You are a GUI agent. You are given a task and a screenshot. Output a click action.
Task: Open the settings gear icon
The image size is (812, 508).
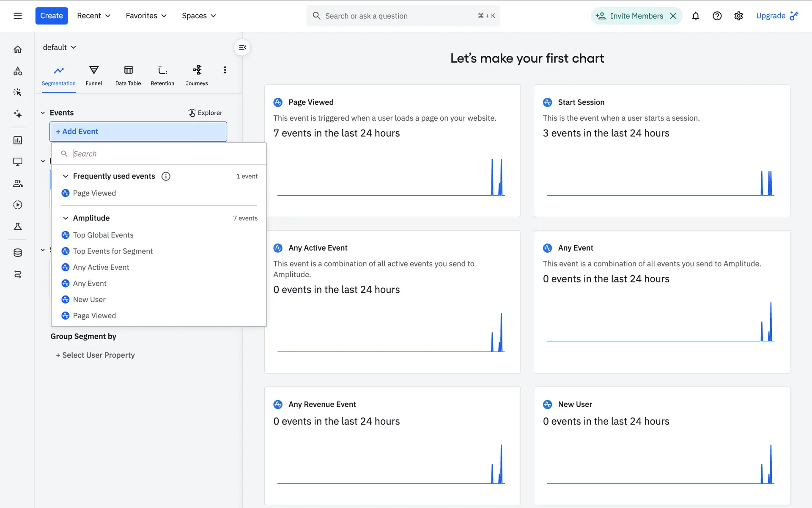point(738,16)
